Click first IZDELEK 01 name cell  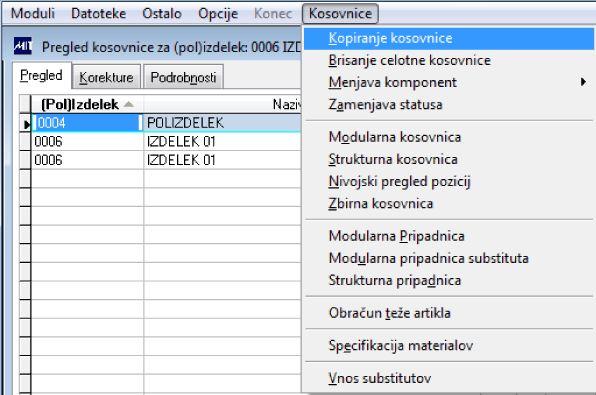point(222,141)
